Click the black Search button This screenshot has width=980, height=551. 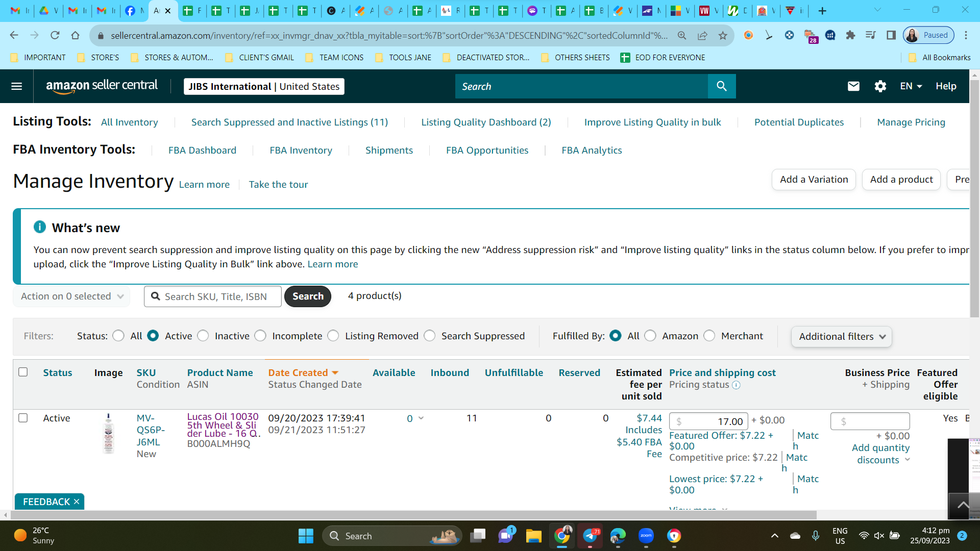point(308,296)
